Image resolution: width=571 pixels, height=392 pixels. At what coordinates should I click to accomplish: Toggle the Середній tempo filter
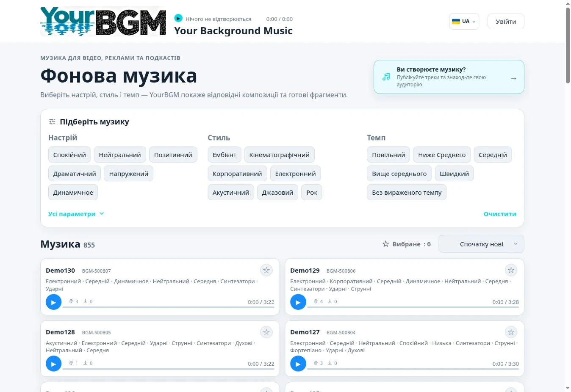pos(493,155)
